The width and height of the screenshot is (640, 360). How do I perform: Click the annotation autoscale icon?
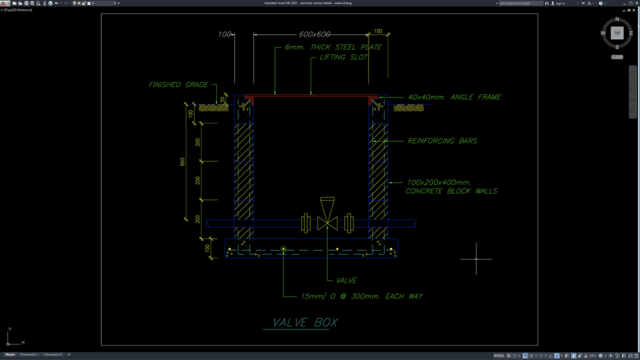pyautogui.click(x=580, y=356)
